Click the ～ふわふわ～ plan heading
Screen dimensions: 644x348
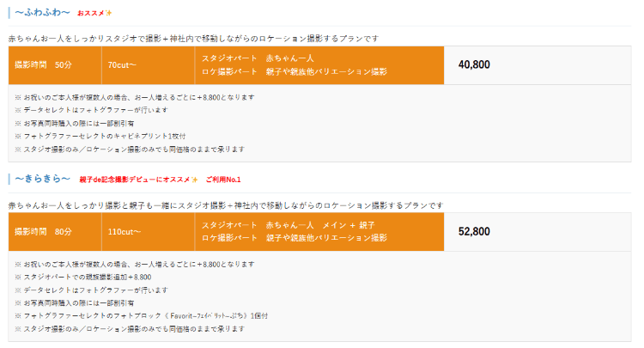42,12
